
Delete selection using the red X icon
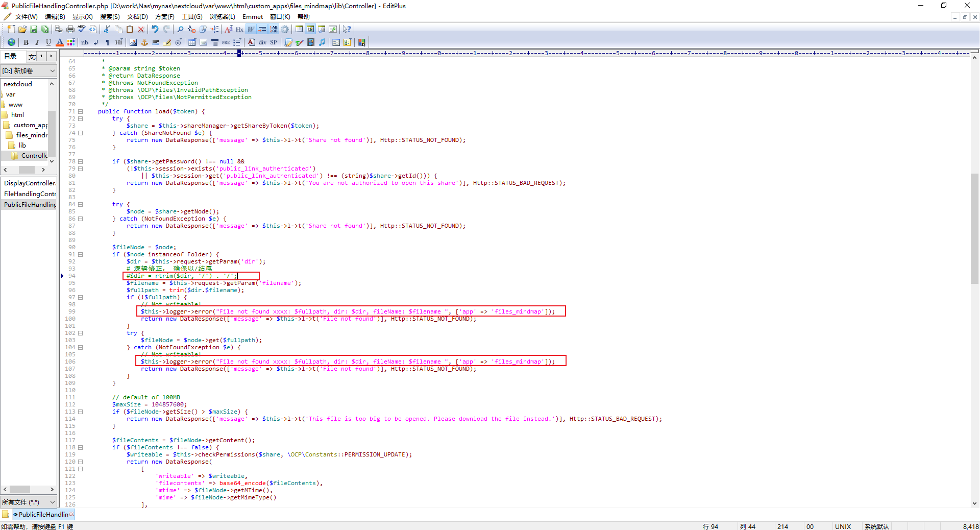pos(141,29)
